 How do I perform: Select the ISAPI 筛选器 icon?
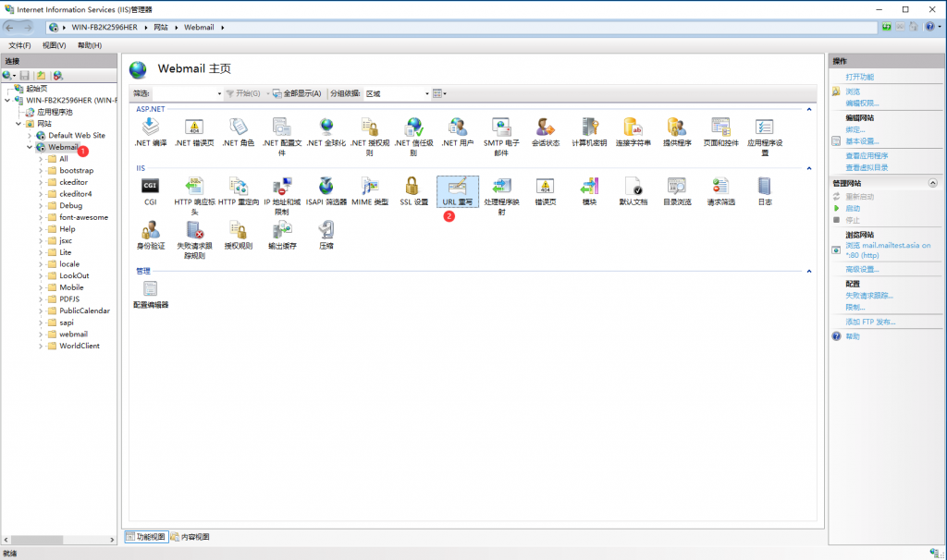pos(326,191)
